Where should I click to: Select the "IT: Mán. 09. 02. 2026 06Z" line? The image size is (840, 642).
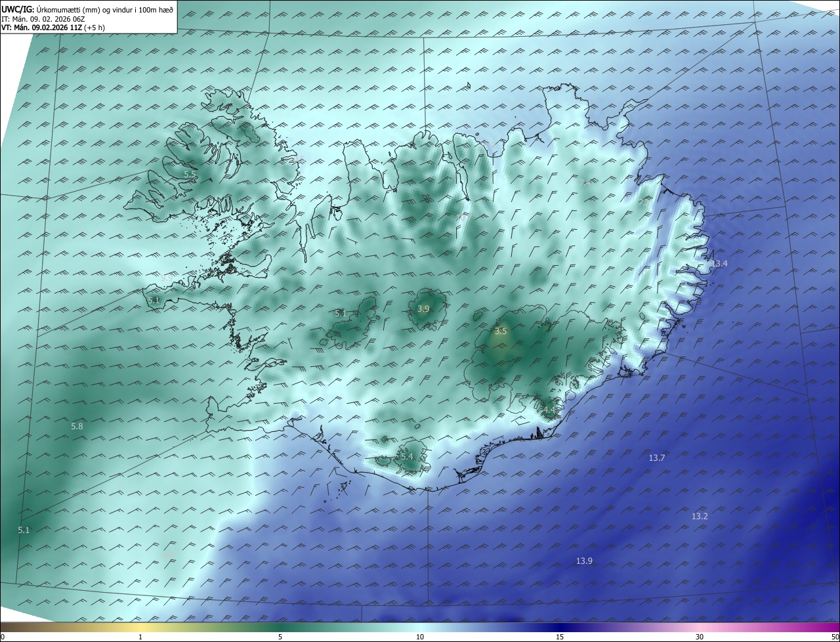click(x=43, y=19)
